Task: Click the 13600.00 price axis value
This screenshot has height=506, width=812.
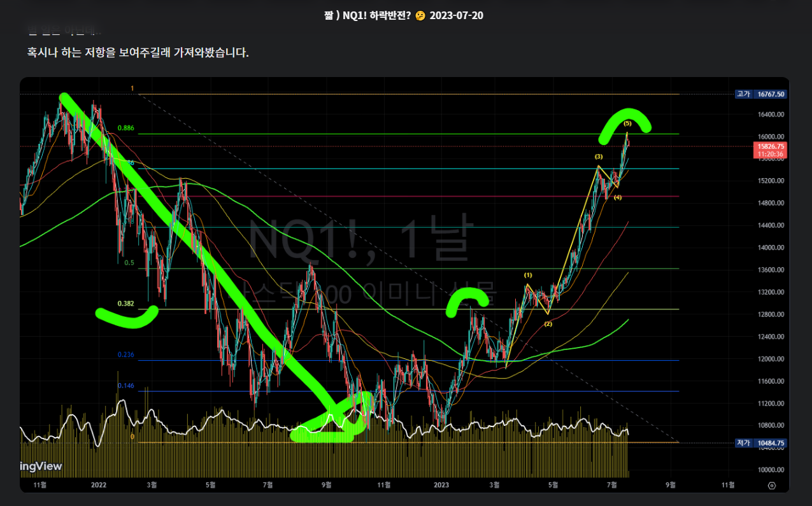Action: [771, 270]
